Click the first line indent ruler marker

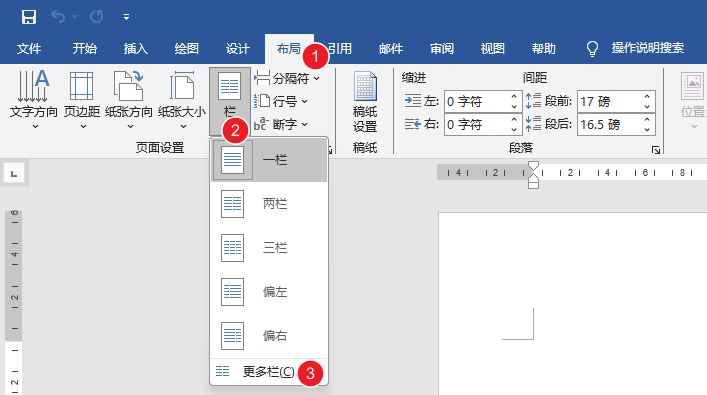(533, 166)
